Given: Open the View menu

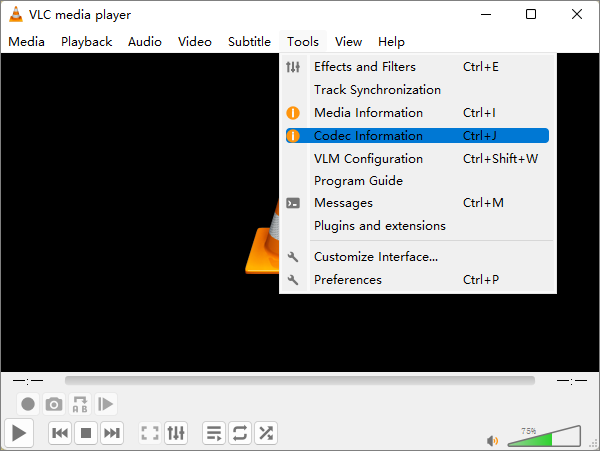Looking at the screenshot, I should click(x=348, y=41).
